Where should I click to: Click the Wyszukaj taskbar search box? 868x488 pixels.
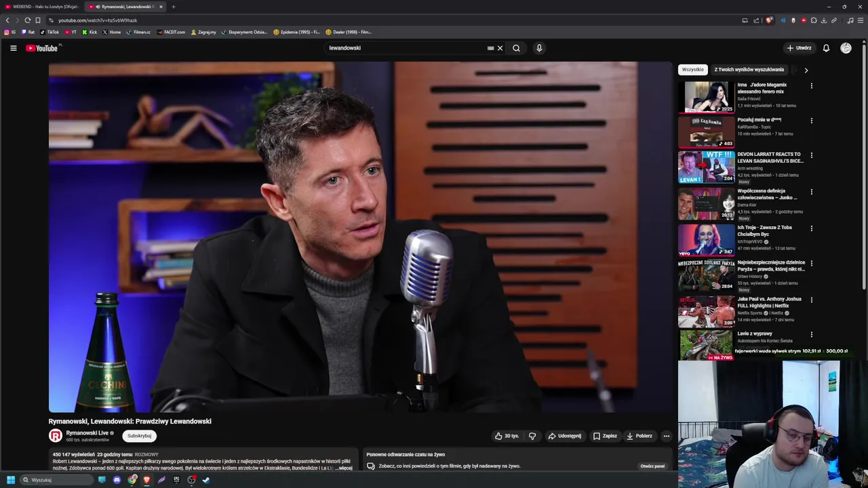pyautogui.click(x=57, y=480)
